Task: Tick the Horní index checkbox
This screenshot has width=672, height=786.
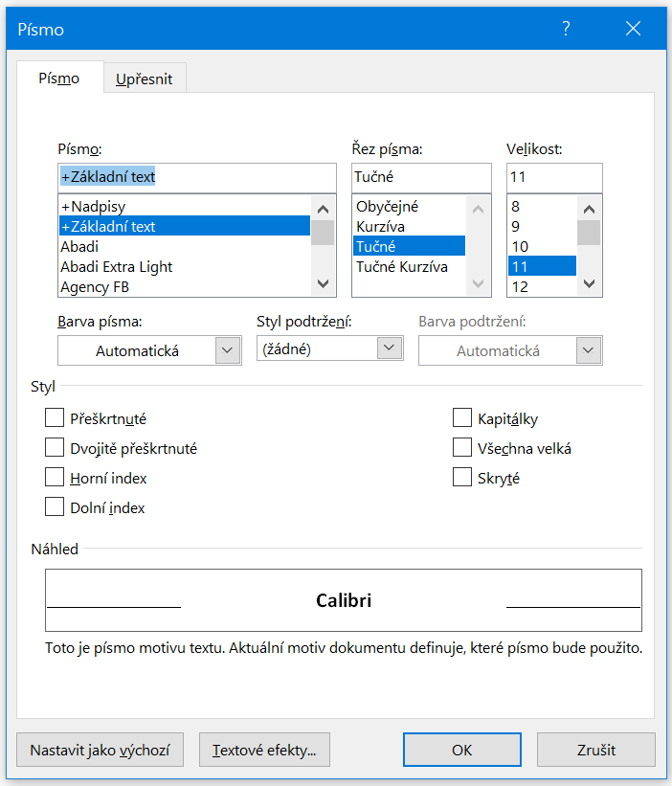Action: [55, 478]
